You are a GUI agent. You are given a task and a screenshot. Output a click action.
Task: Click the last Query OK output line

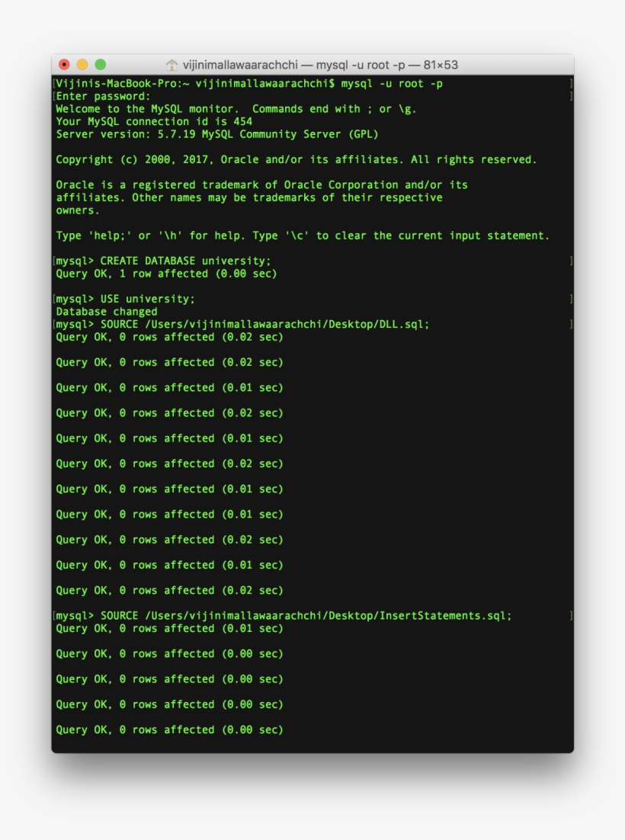tap(168, 729)
